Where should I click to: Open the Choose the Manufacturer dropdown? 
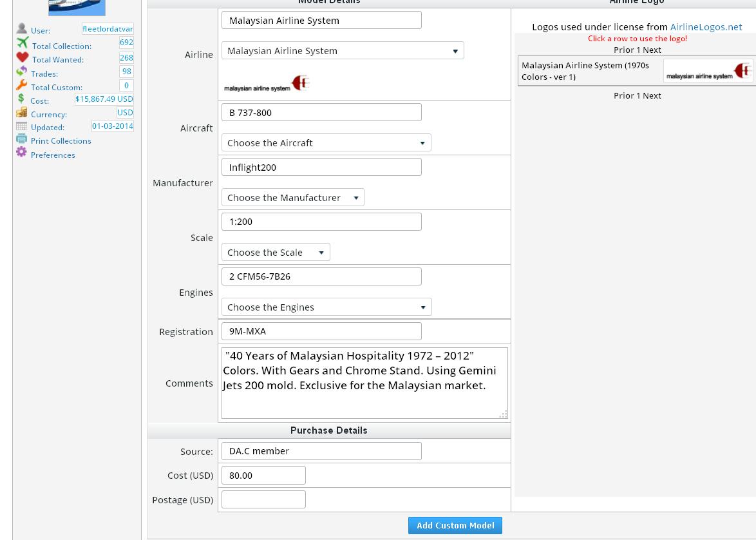point(292,197)
